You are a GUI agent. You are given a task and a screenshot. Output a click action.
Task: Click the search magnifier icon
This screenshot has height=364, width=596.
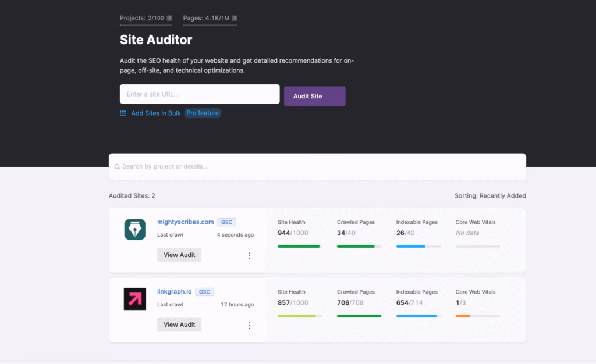[118, 166]
